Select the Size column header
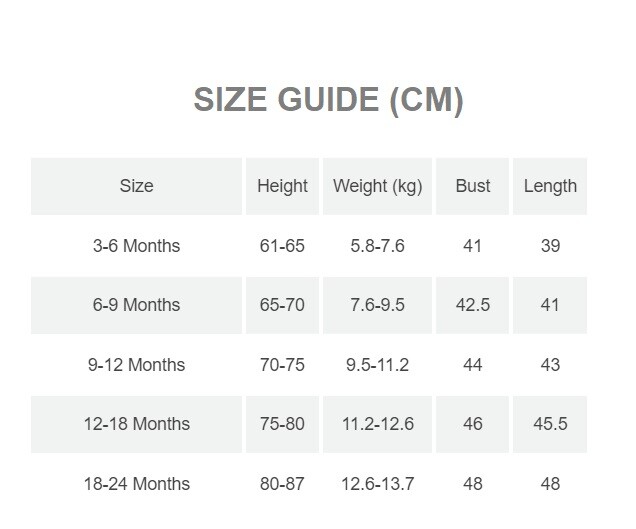This screenshot has height=529, width=636. pyautogui.click(x=136, y=186)
